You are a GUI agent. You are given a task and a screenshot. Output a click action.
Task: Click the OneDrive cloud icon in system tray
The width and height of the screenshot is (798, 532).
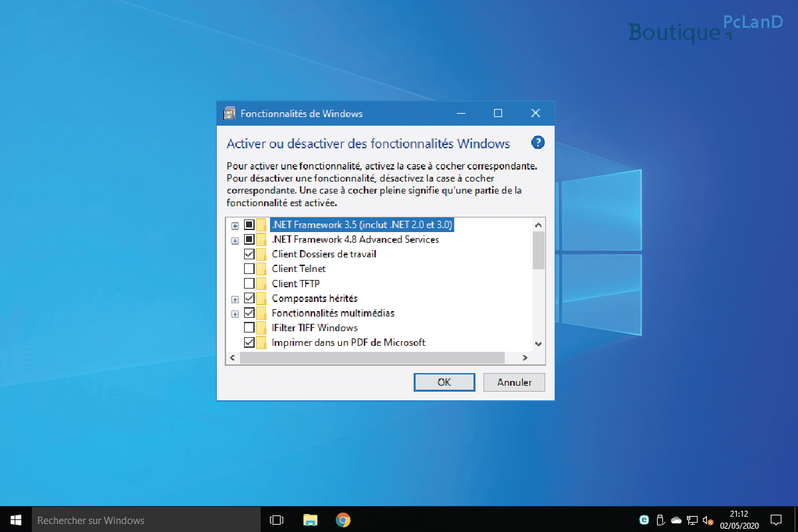tap(676, 520)
